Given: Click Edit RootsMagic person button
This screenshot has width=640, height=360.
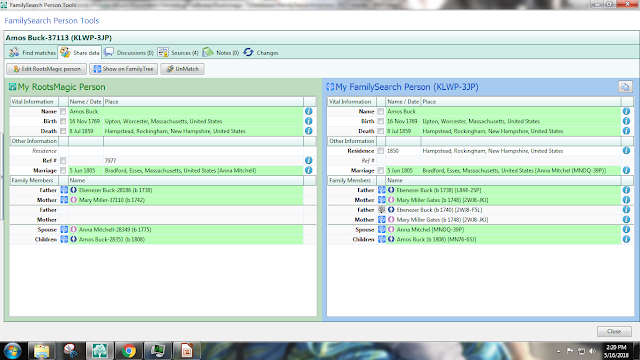Looking at the screenshot, I should click(47, 69).
